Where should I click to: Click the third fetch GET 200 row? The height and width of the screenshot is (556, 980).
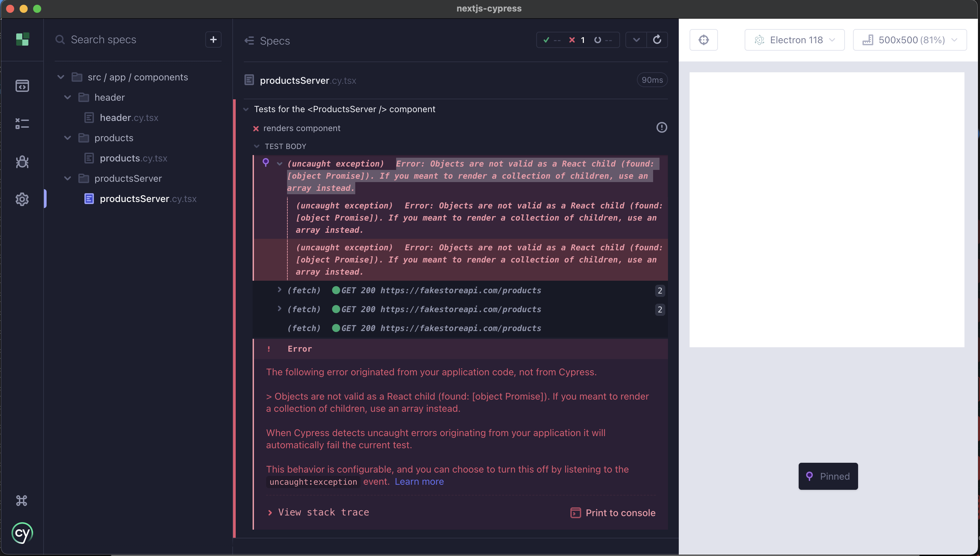[460, 328]
